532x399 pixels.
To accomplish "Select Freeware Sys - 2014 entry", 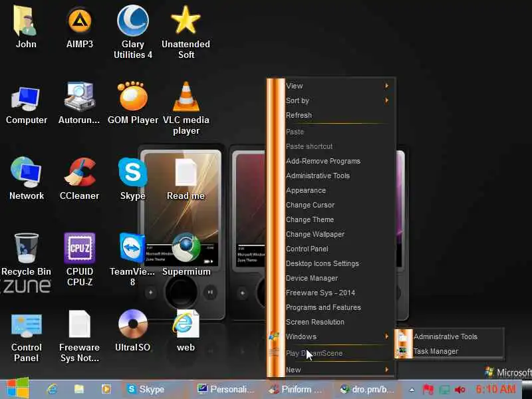I will click(x=340, y=293).
